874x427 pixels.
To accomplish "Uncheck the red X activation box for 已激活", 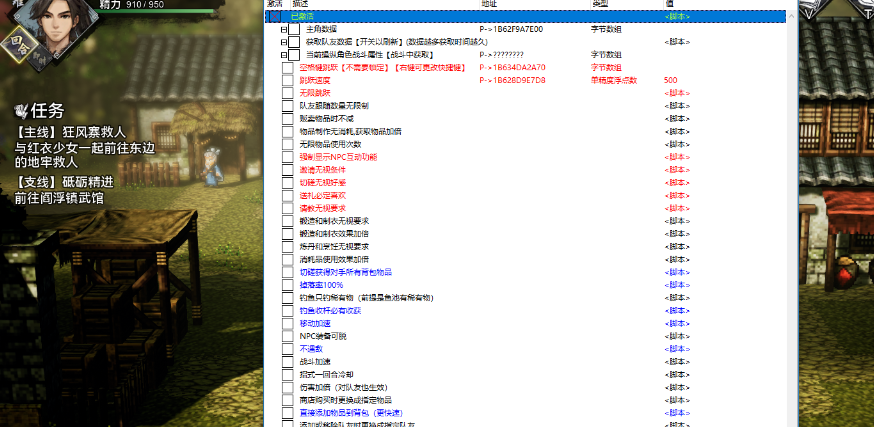I will pos(275,17).
